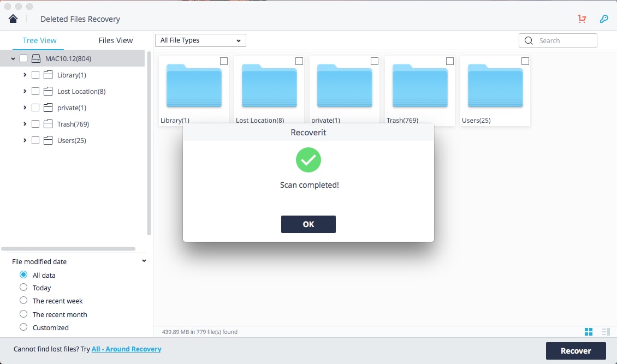Click OK in the Recoverit dialog
This screenshot has height=364, width=617.
308,224
